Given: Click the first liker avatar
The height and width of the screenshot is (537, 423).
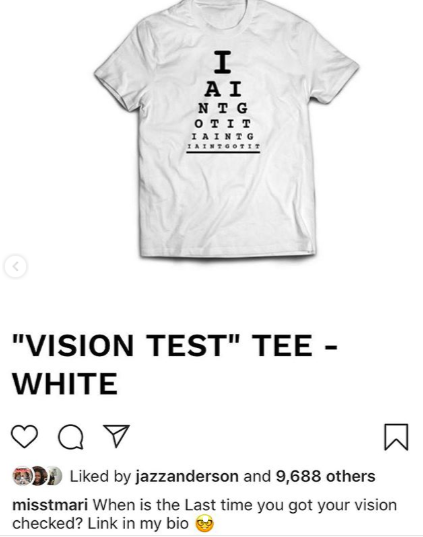Looking at the screenshot, I should point(22,476).
